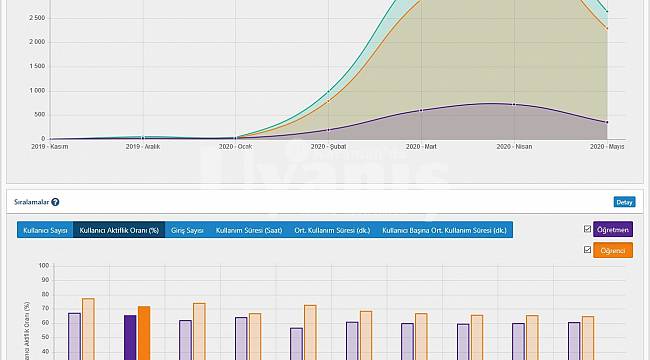Open Kullanıcı Başına Ort. Kullanım Süresi tab
650x360 pixels.
444,230
